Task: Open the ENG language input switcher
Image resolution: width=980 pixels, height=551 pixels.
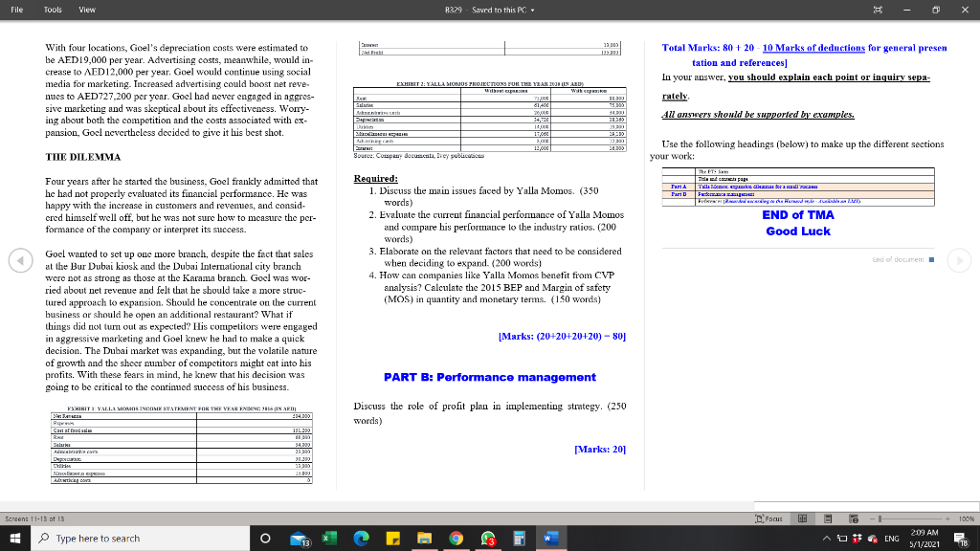Action: (x=890, y=538)
